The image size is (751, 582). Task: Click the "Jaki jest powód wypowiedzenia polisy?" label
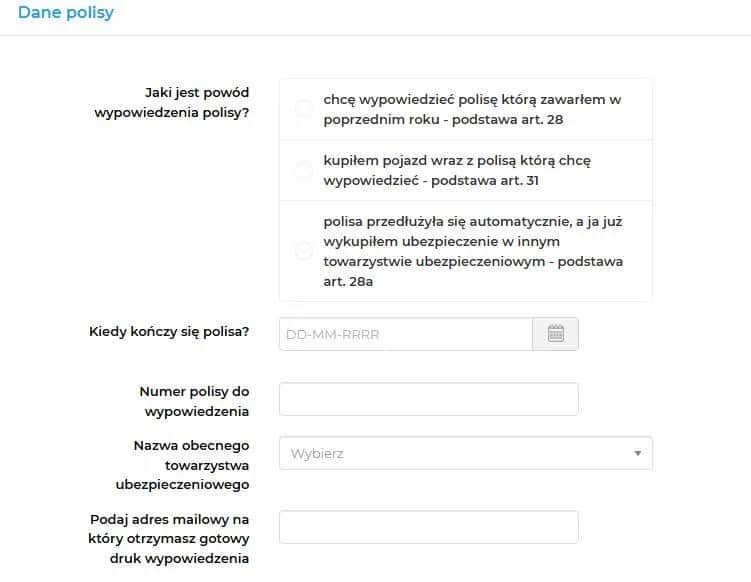[x=171, y=102]
